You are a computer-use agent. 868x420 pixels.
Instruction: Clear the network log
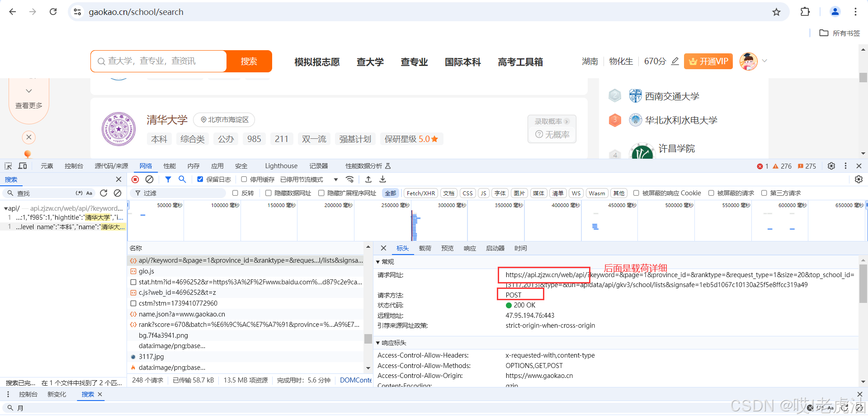(x=149, y=179)
